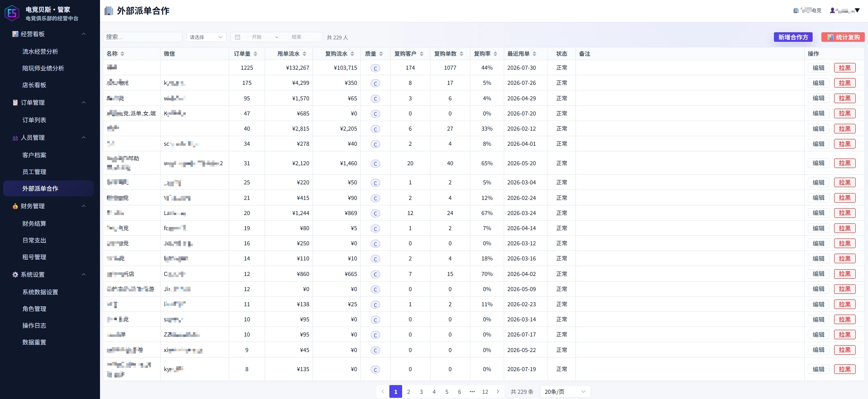Click 编辑 for the 2026-07-17 row
This screenshot has height=399, width=868.
819,334
